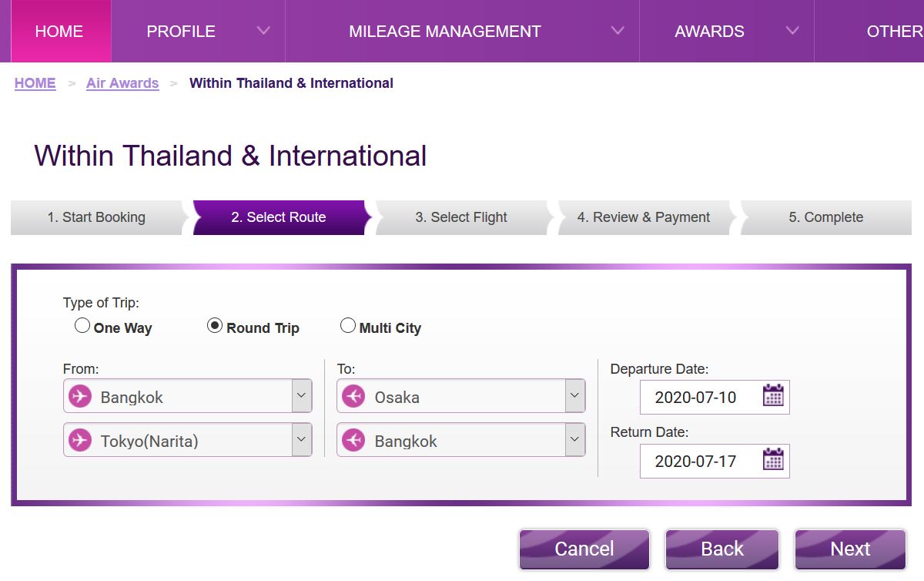Screen dimensions: 924x581
Task: Expand the Tokyo(Narita) From dropdown arrow
Action: click(x=301, y=440)
